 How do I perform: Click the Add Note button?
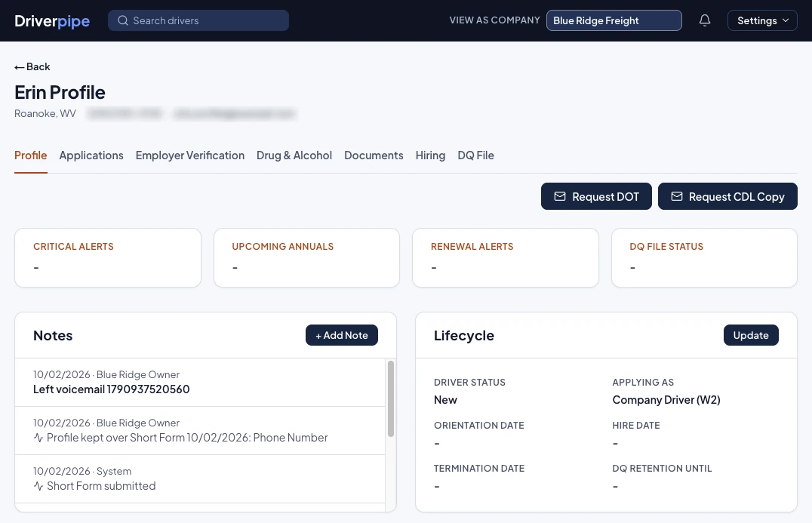click(342, 335)
